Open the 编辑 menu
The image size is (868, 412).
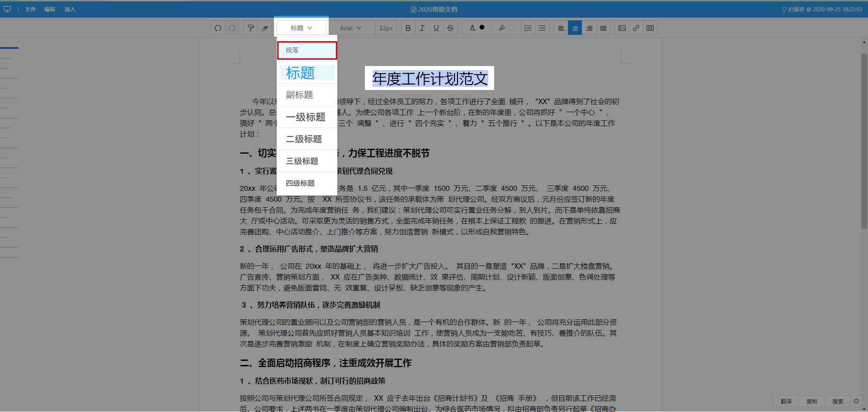pos(50,9)
